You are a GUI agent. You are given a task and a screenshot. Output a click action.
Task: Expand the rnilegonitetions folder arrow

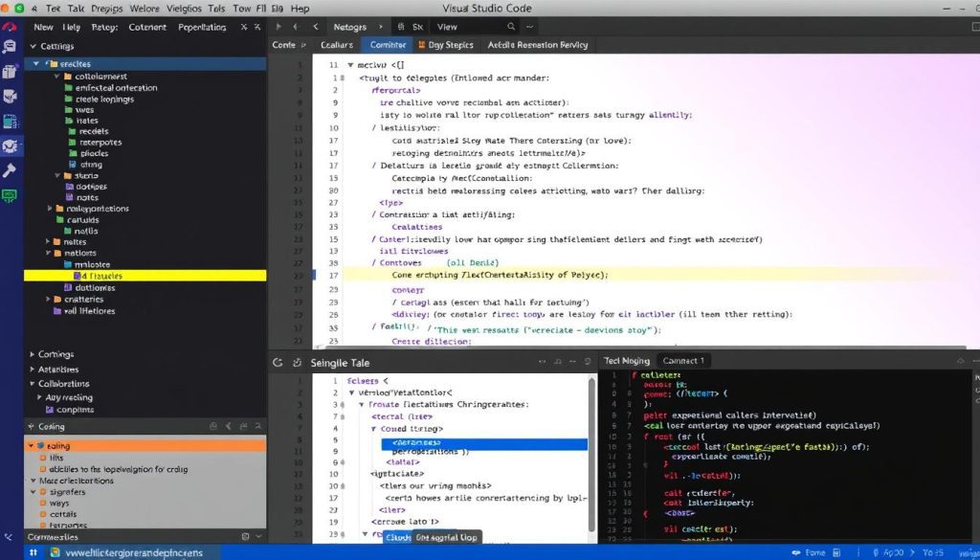[x=50, y=209]
